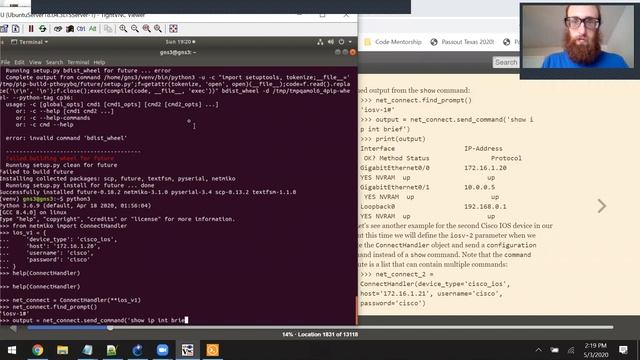Open the terminal Search menu

(x=54, y=62)
